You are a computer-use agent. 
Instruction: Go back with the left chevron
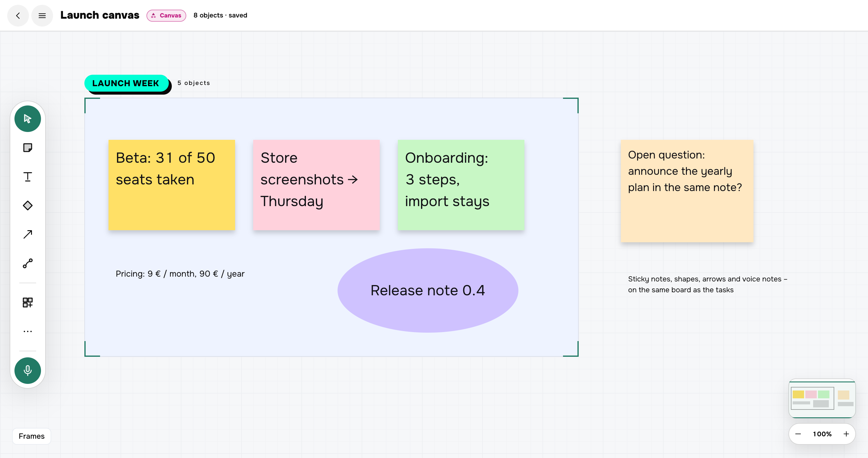pyautogui.click(x=18, y=15)
